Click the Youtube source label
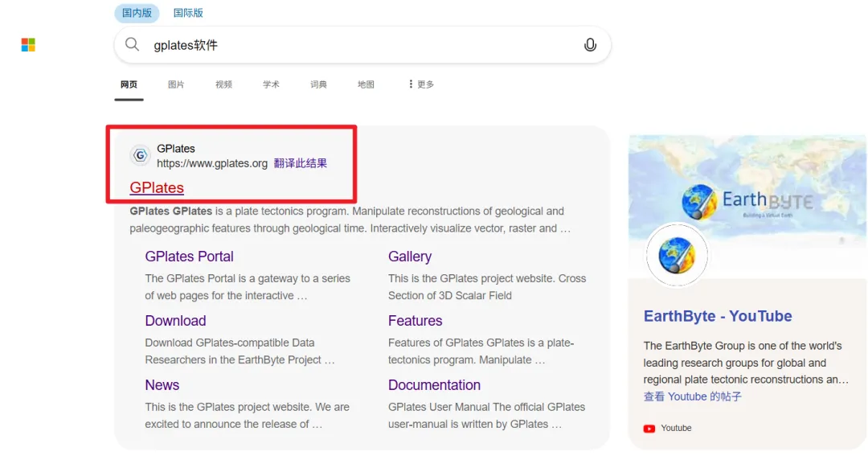The image size is (868, 464). pyautogui.click(x=676, y=428)
